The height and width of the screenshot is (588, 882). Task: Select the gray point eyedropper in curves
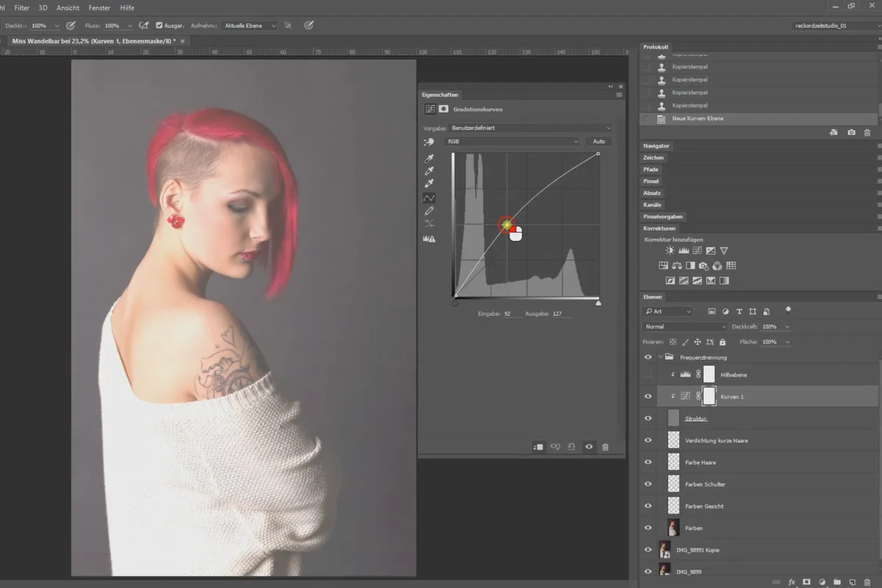coord(430,171)
